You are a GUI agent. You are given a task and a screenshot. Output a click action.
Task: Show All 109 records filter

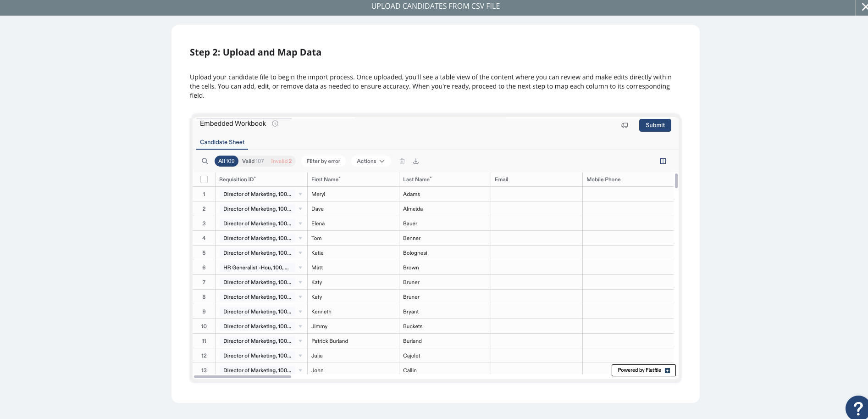(227, 161)
